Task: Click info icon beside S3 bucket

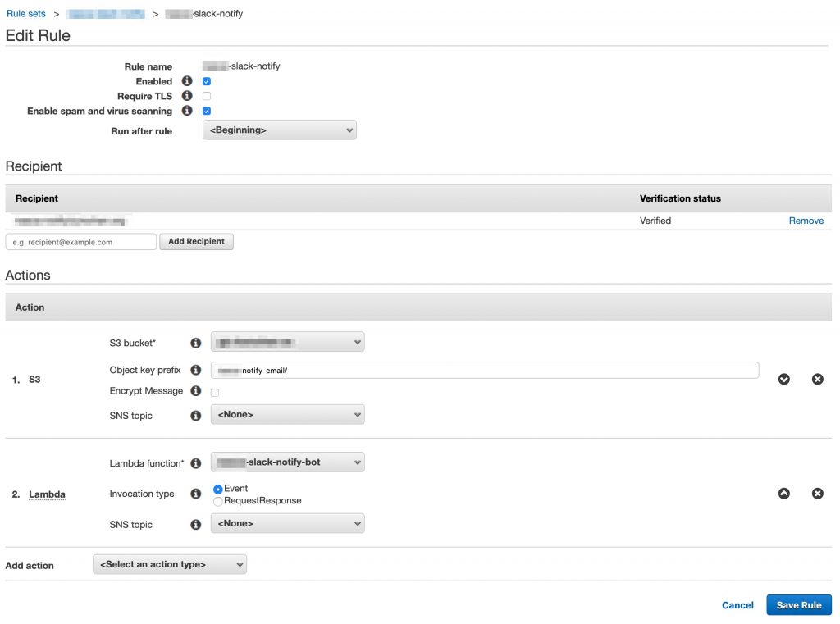Action: (195, 342)
